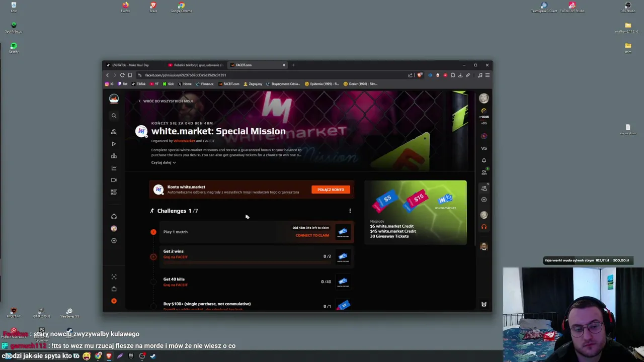The height and width of the screenshot is (362, 644).
Task: Click the FACEIT user avatar at sidebar top
Action: click(x=114, y=99)
